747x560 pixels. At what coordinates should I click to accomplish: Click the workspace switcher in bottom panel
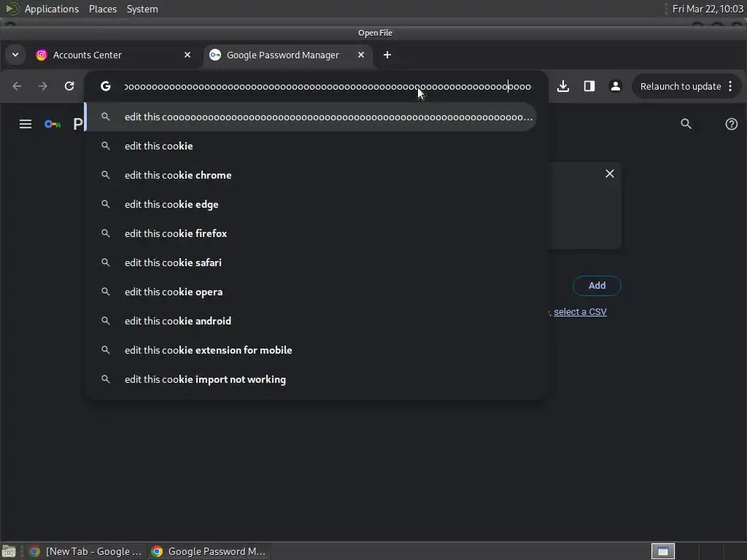click(x=663, y=551)
